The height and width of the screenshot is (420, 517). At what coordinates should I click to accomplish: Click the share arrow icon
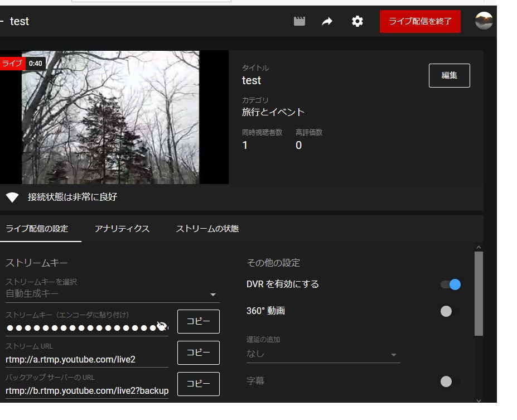coord(327,21)
